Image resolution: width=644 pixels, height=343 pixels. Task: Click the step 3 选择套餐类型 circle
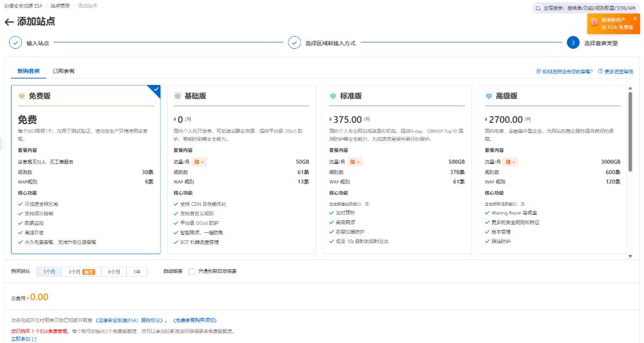pyautogui.click(x=573, y=43)
